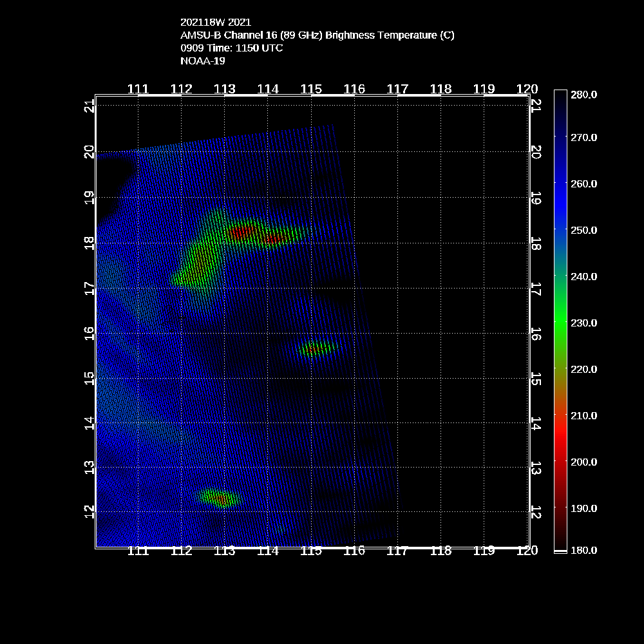This screenshot has width=644, height=644.
Task: Click longitude label 116 on the top axis
Action: tap(354, 89)
